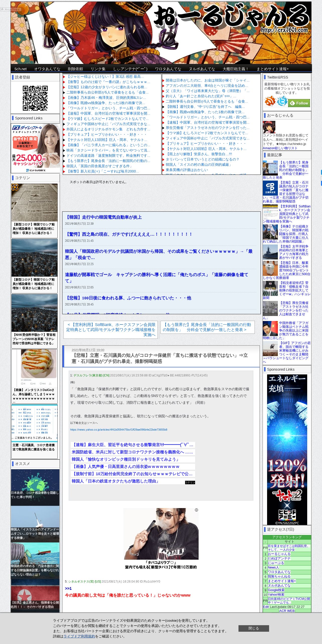This screenshot has height=644, width=322.
Task: Open the オワタあんてな menu item
Action: click(x=47, y=69)
